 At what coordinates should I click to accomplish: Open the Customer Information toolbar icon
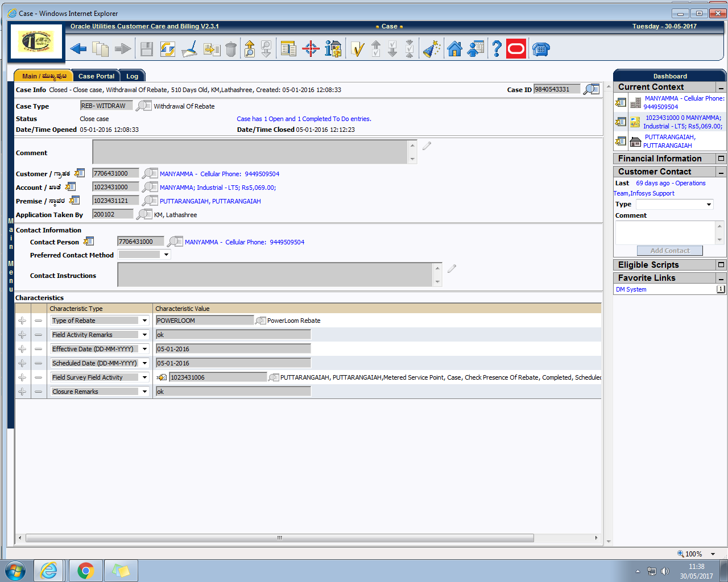(x=333, y=49)
